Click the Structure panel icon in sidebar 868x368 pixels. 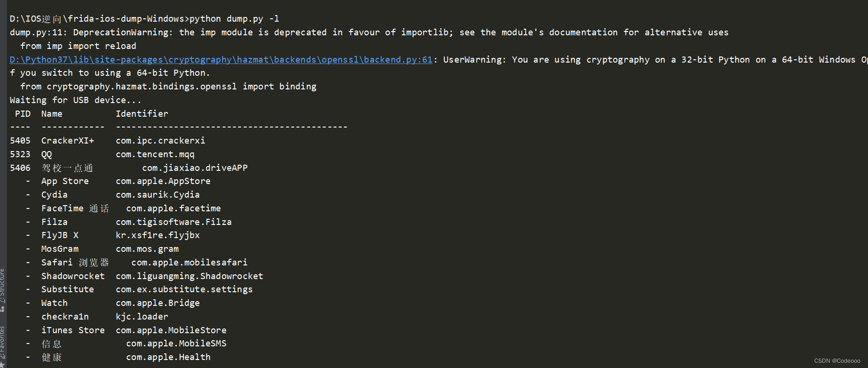point(2,309)
